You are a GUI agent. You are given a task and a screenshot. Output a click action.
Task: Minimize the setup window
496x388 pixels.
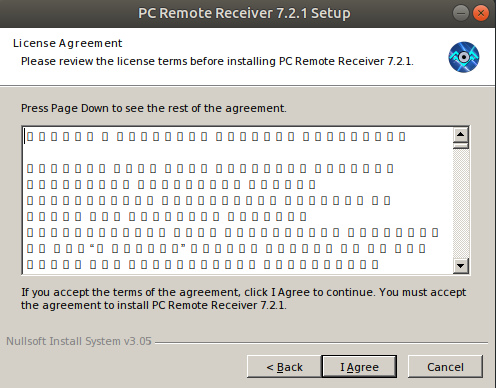pos(461,13)
